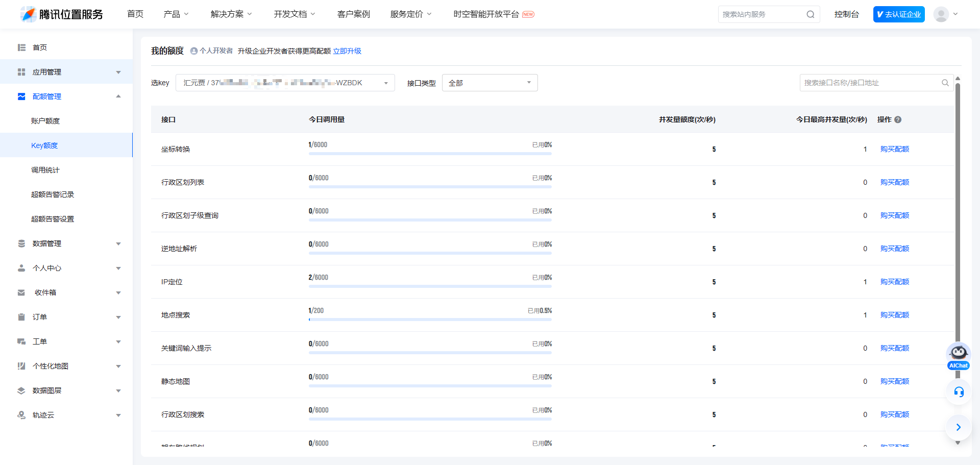
Task: Click the 去认证企业 button
Action: (898, 14)
